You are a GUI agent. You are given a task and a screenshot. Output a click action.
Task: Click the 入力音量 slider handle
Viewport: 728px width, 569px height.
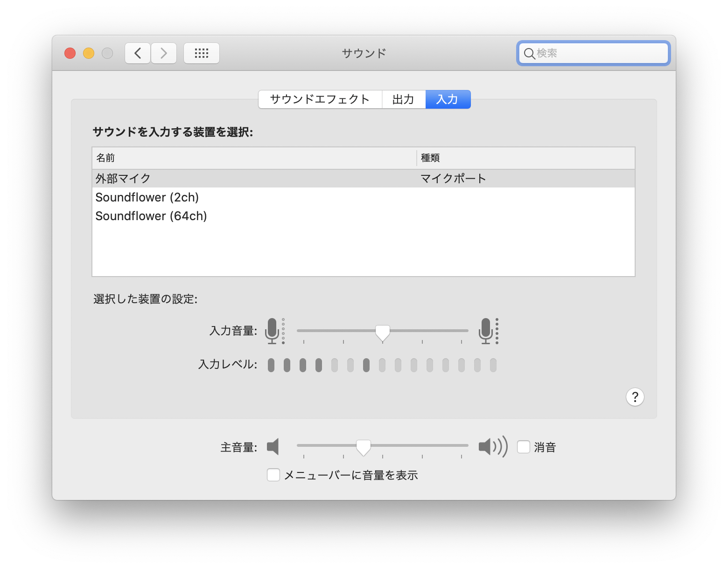pos(383,332)
